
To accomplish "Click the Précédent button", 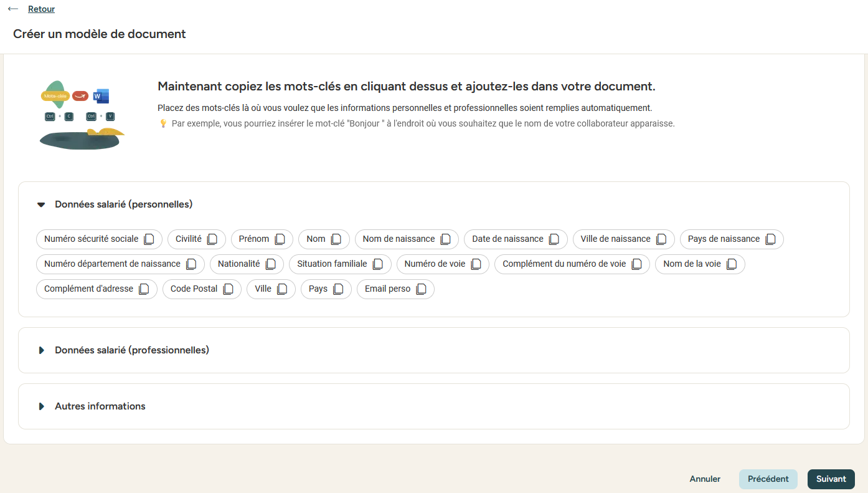I will click(768, 479).
